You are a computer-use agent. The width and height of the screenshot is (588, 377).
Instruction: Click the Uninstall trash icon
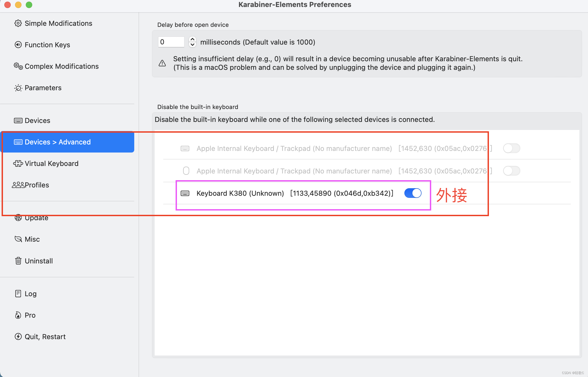(18, 261)
